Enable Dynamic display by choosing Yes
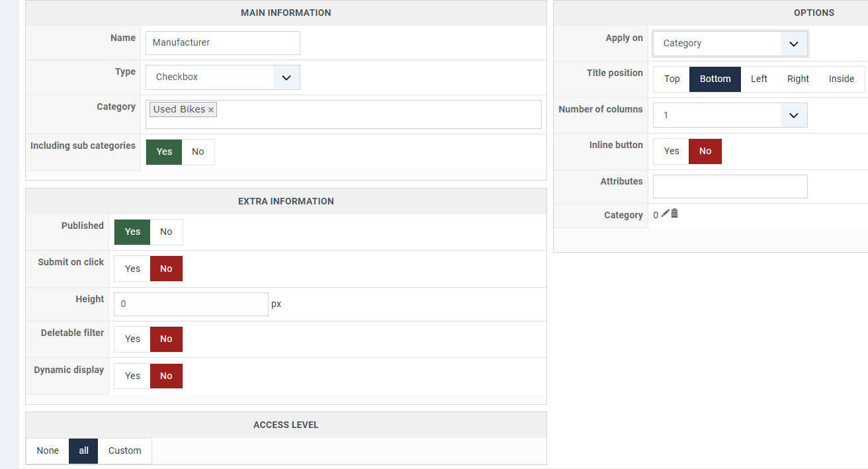 [x=132, y=376]
